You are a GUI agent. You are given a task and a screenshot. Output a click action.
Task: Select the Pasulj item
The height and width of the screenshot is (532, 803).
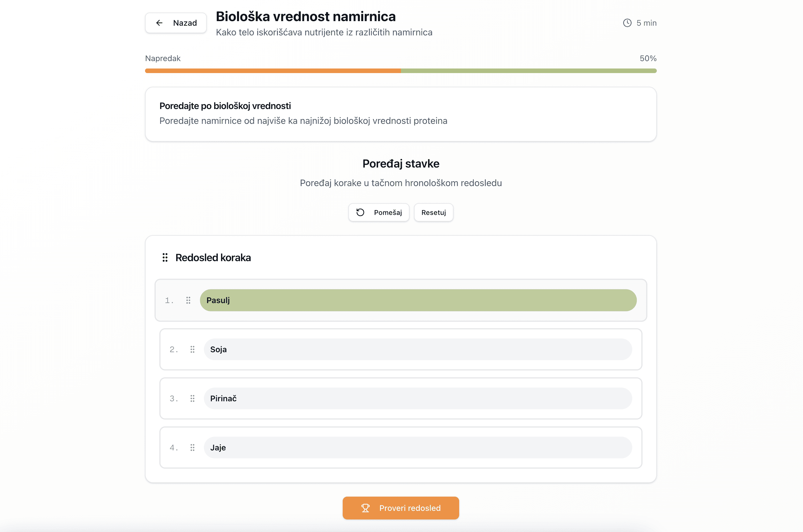tap(418, 300)
